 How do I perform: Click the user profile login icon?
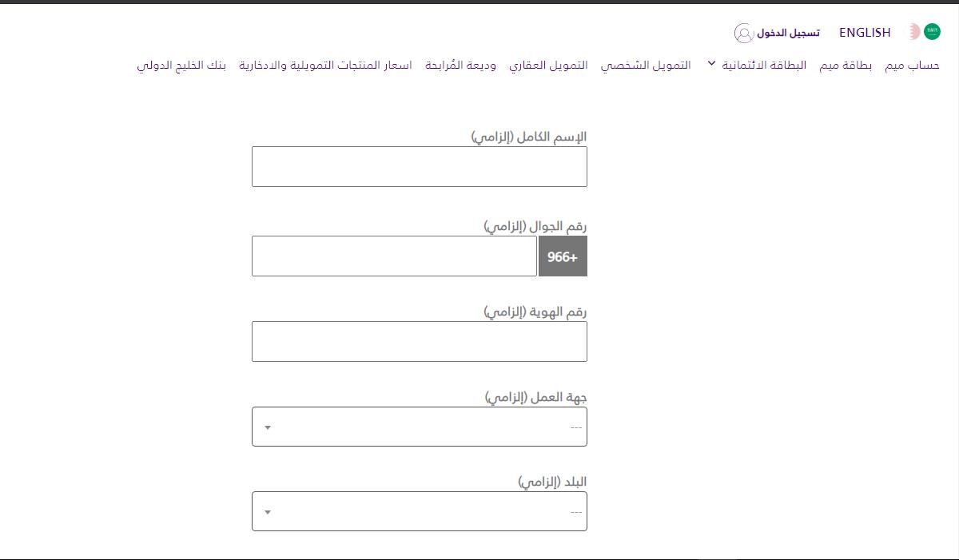pos(743,33)
